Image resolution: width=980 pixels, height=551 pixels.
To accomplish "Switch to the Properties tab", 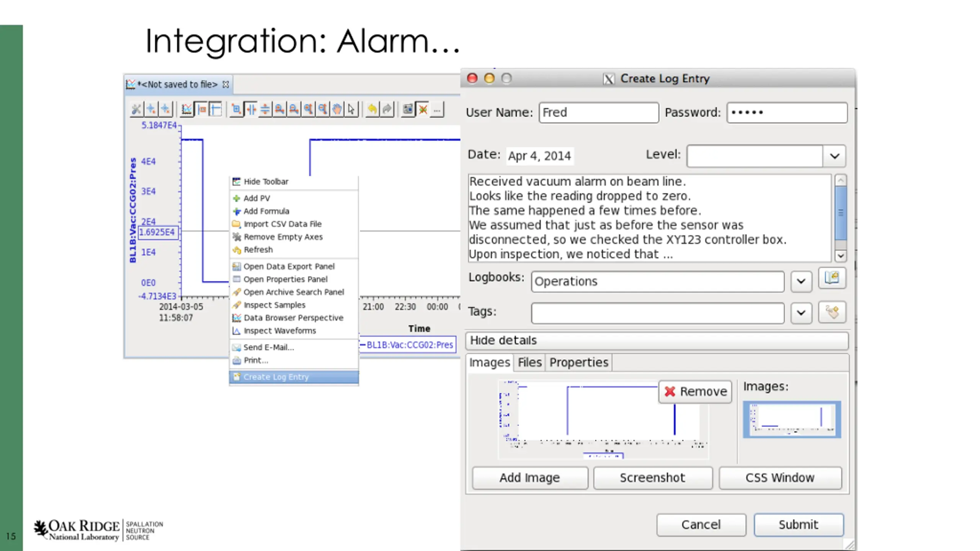I will pyautogui.click(x=578, y=362).
